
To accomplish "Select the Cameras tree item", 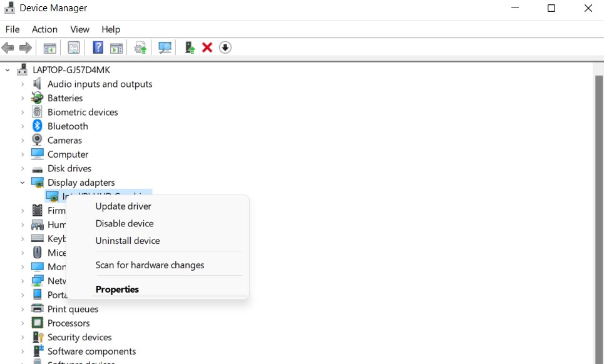I will tap(64, 141).
